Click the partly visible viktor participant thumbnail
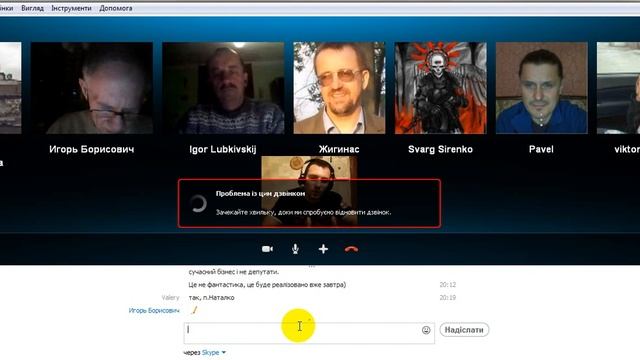Screen dimensions: 640x360 [x=618, y=88]
